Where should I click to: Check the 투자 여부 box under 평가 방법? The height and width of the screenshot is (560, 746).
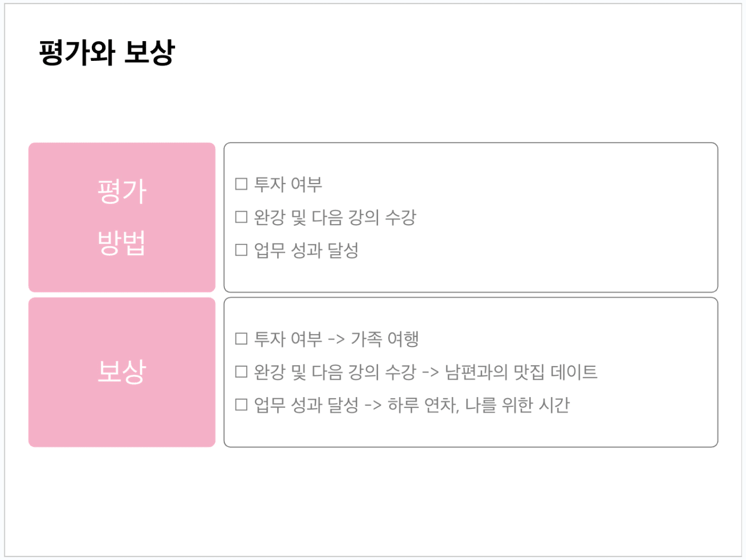pos(241,184)
